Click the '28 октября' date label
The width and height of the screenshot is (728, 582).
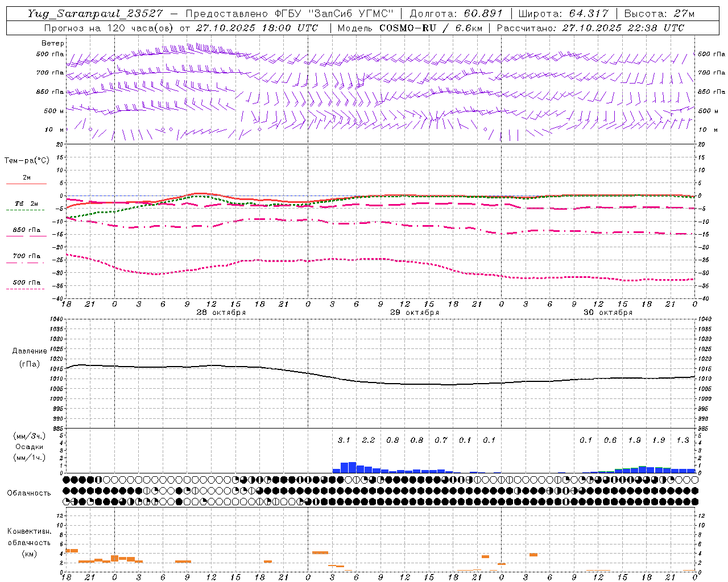click(x=221, y=313)
